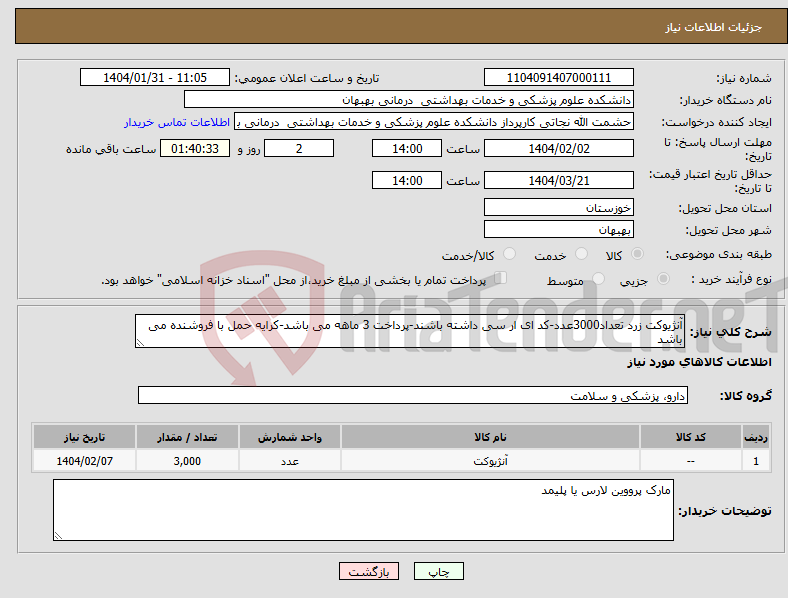Open اطلاعات تماس خریدار link
788x598 pixels.
[x=177, y=122]
